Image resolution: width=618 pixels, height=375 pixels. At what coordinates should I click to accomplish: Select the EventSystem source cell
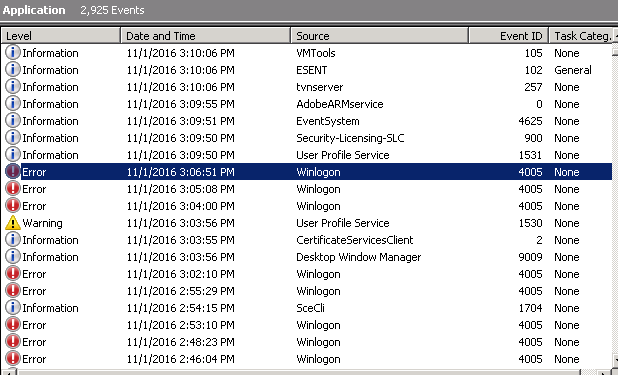click(x=328, y=121)
